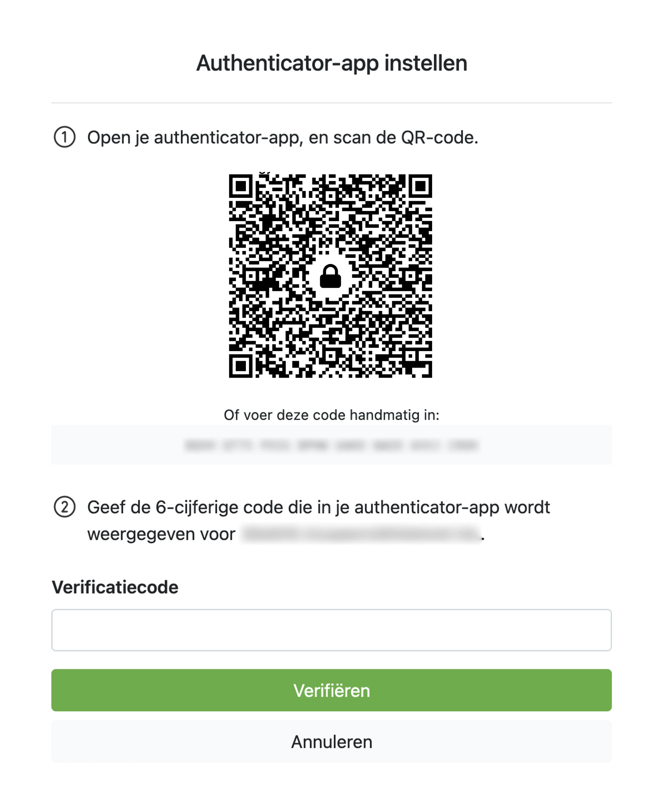Click the circled number 1 step icon
Viewport: 661px width, 812px height.
pyautogui.click(x=64, y=137)
